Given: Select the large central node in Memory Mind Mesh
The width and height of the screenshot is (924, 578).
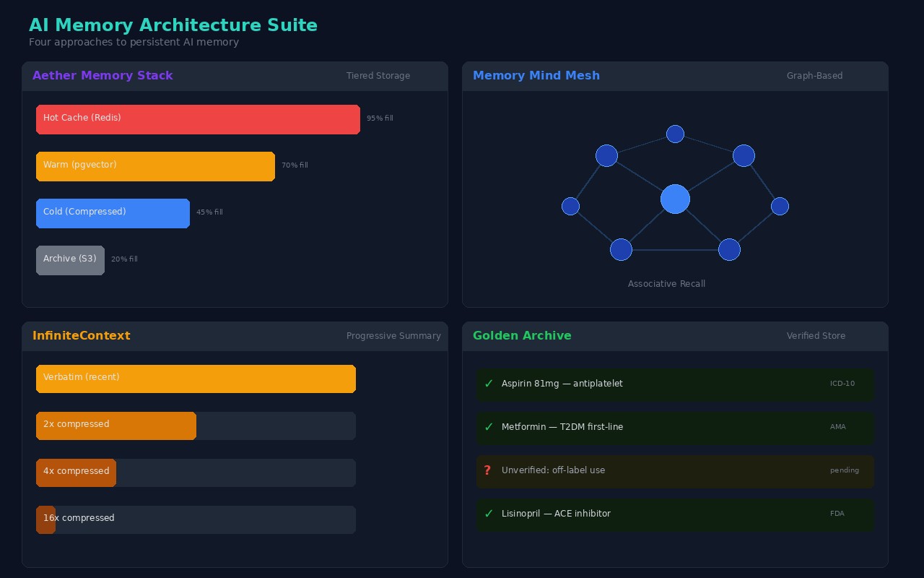Looking at the screenshot, I should pyautogui.click(x=675, y=199).
